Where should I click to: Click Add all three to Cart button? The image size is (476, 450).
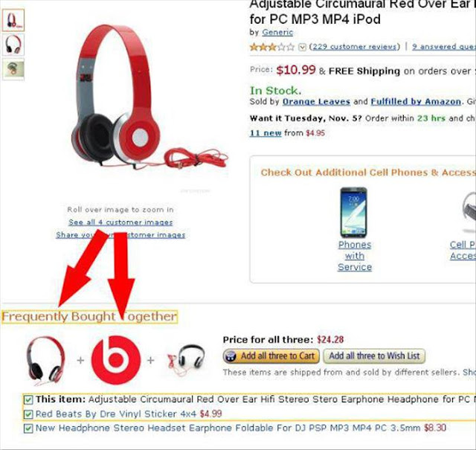click(271, 356)
